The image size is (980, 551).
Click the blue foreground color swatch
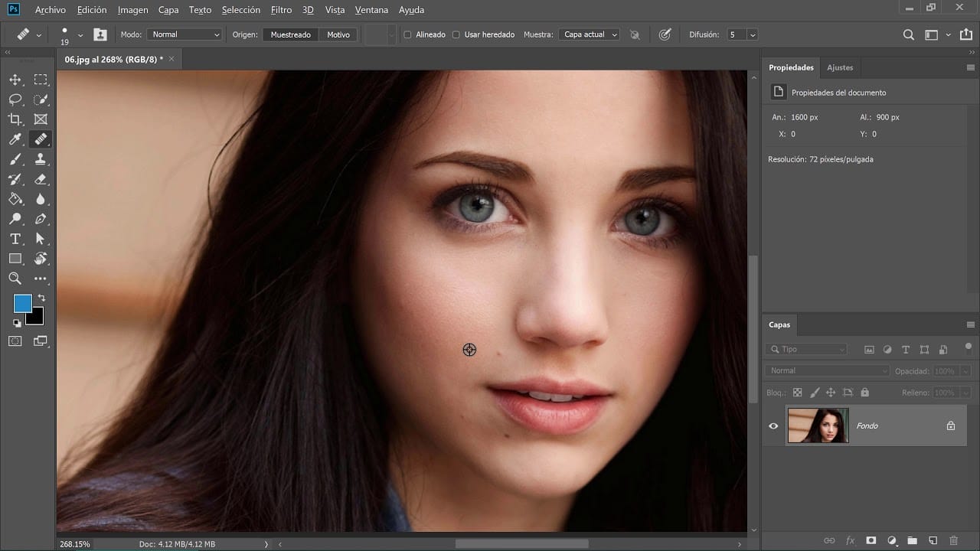point(21,303)
